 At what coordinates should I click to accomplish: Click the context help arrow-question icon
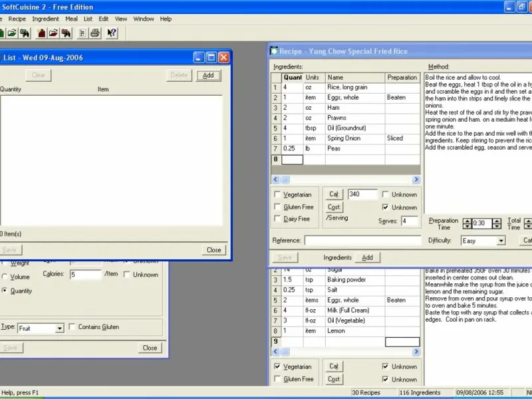coord(112,33)
